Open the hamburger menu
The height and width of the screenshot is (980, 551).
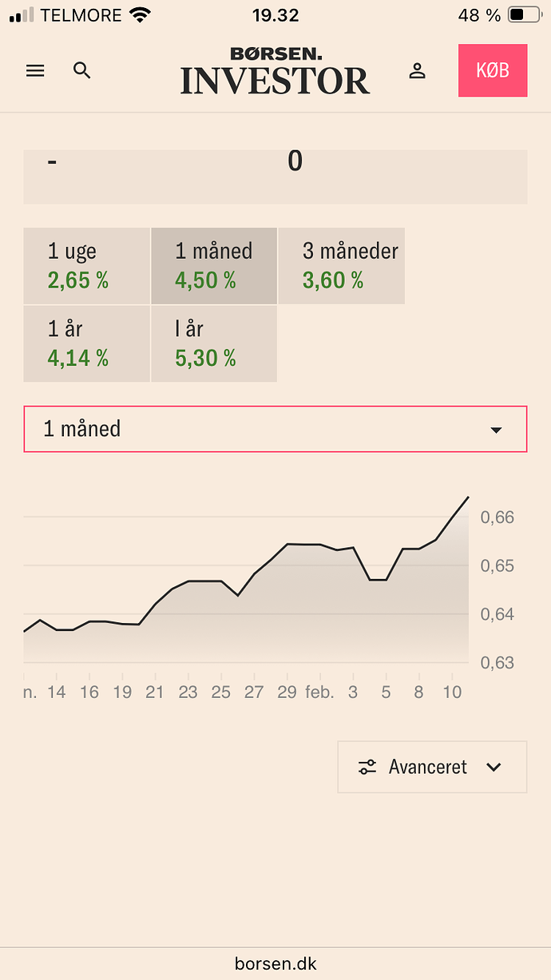pyautogui.click(x=35, y=70)
